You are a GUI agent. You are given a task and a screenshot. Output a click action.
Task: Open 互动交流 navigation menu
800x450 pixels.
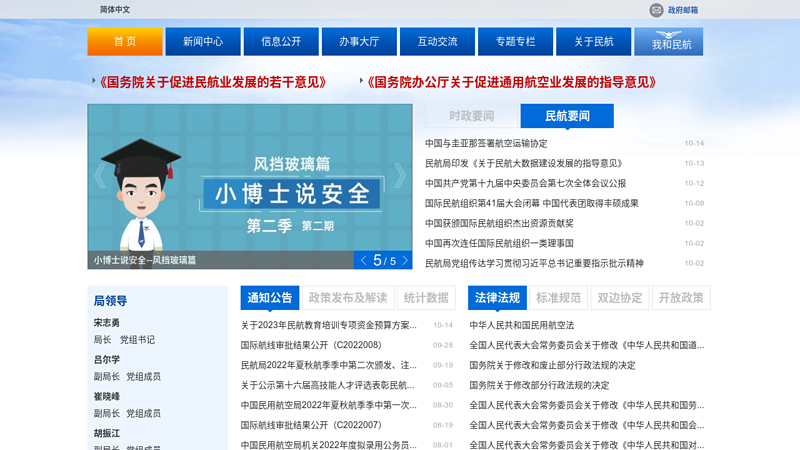point(437,41)
